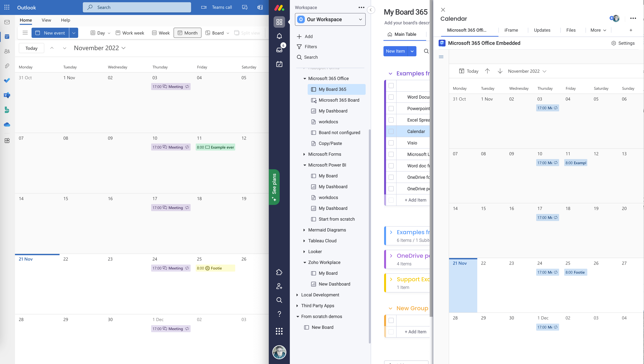Open the New event dropdown arrow

74,33
